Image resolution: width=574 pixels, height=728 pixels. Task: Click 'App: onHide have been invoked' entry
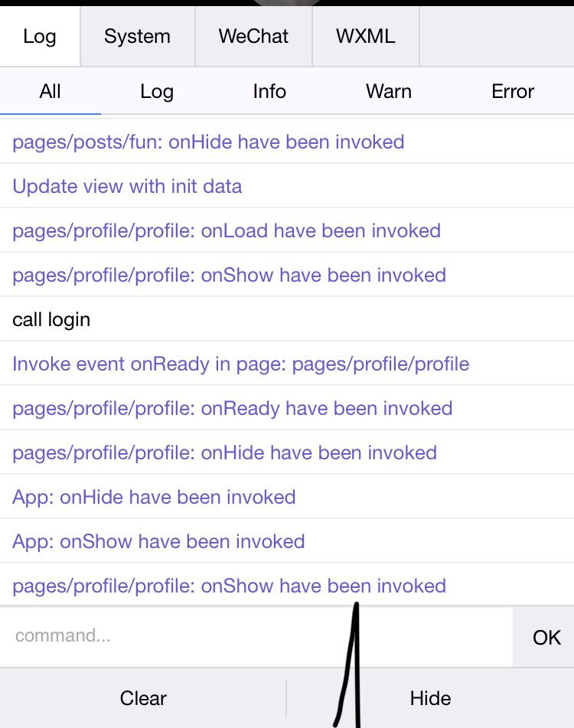pos(154,497)
